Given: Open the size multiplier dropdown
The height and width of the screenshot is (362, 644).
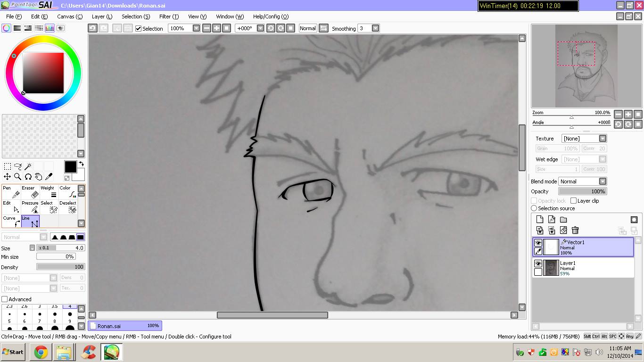Looking at the screenshot, I should (x=32, y=248).
